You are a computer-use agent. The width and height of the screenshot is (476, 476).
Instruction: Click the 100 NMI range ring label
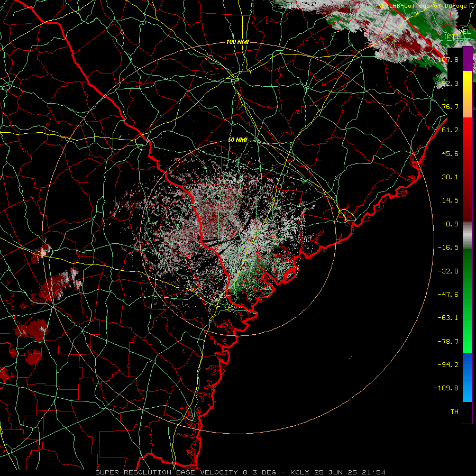pyautogui.click(x=237, y=42)
